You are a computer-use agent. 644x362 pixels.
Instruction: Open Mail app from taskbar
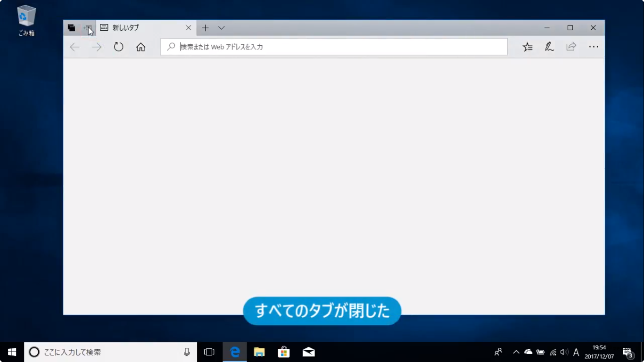tap(308, 352)
